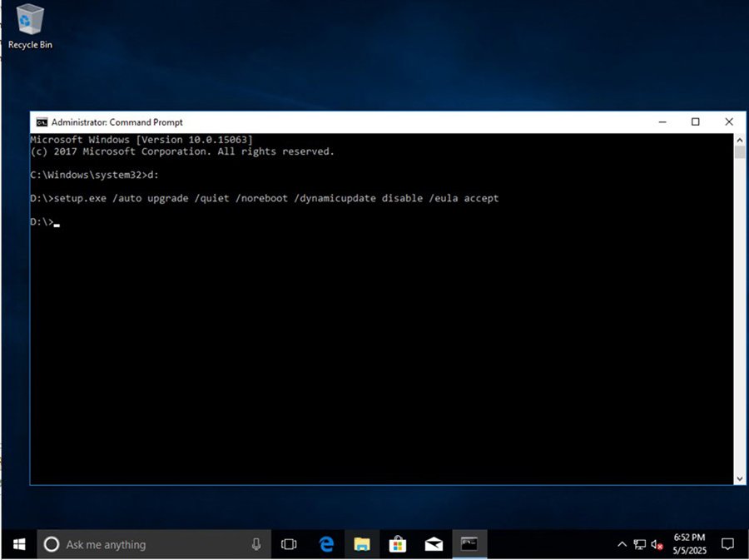
Task: Open the Recycle Bin desktop icon
Action: click(x=30, y=25)
